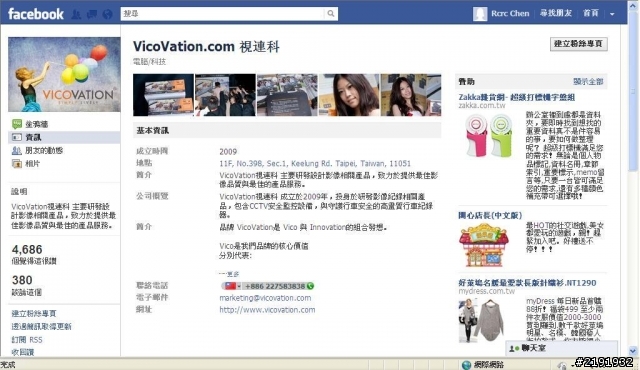Go to the 首頁 home link
The image size is (640, 370).
pyautogui.click(x=590, y=13)
